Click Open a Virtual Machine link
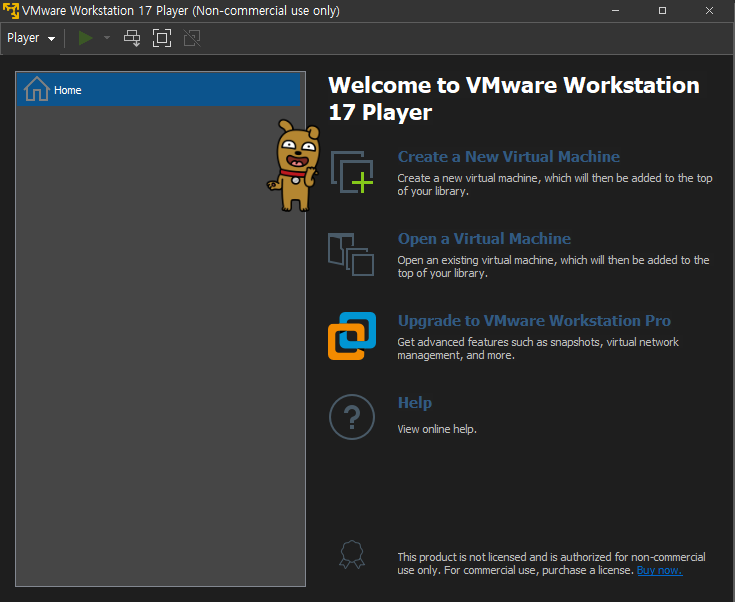Viewport: 735px width, 602px height. pyautogui.click(x=484, y=239)
